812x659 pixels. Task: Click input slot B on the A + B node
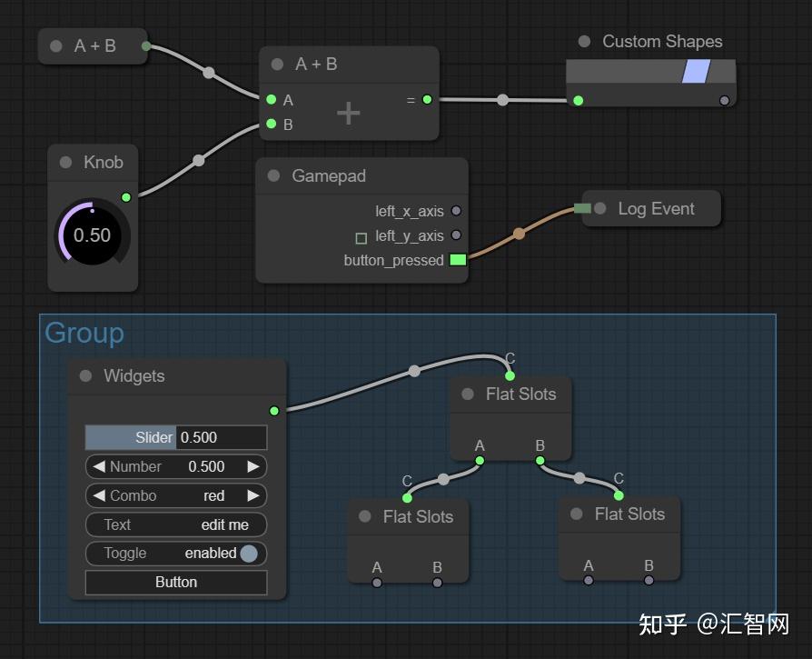click(x=271, y=125)
